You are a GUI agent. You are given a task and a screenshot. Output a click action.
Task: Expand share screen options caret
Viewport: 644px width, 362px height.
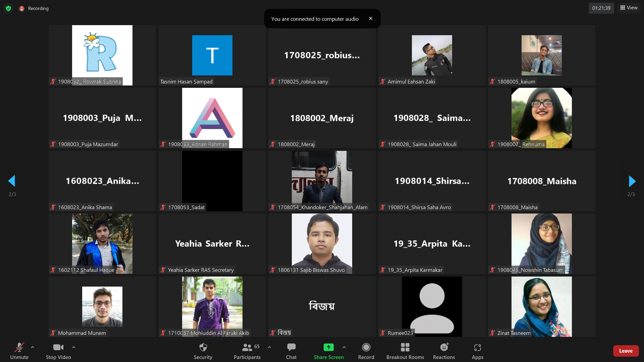pos(344,347)
